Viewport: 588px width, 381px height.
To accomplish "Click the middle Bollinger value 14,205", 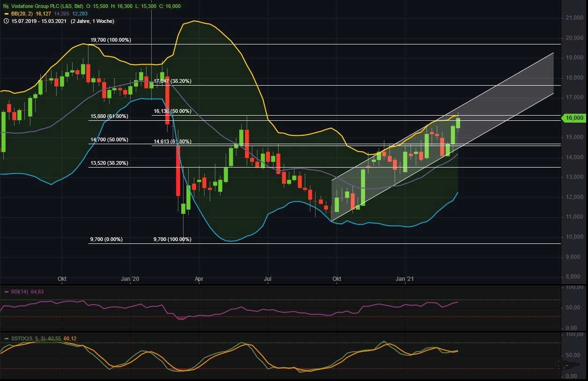I will click(x=62, y=14).
